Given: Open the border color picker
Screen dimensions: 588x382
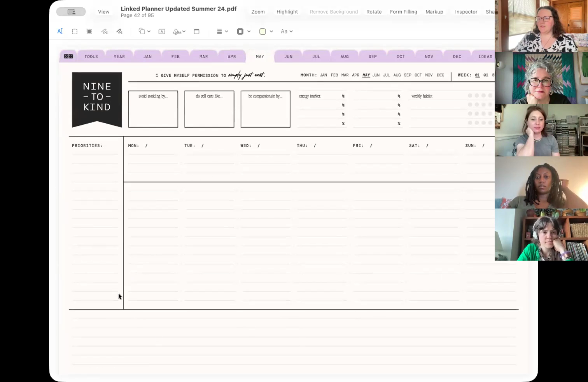Looking at the screenshot, I should [x=240, y=32].
